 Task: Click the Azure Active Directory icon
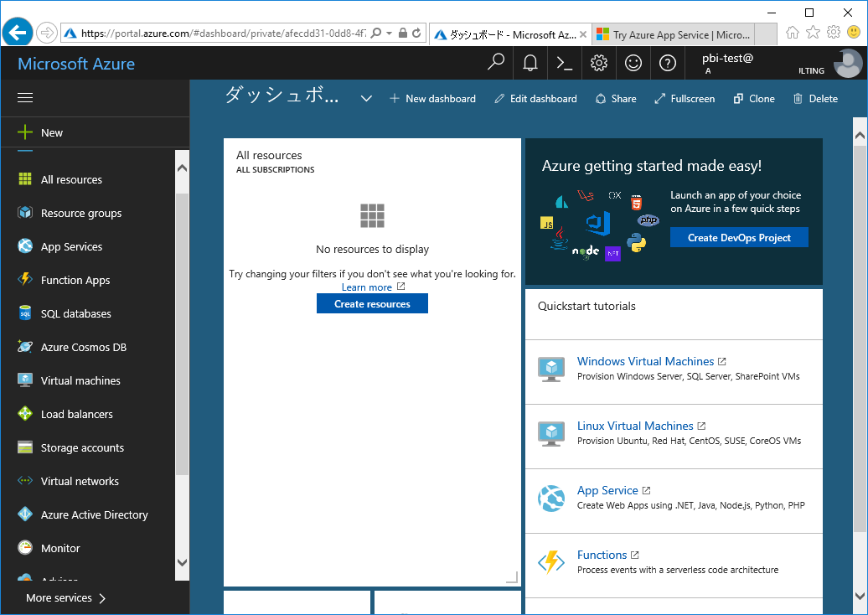[25, 514]
